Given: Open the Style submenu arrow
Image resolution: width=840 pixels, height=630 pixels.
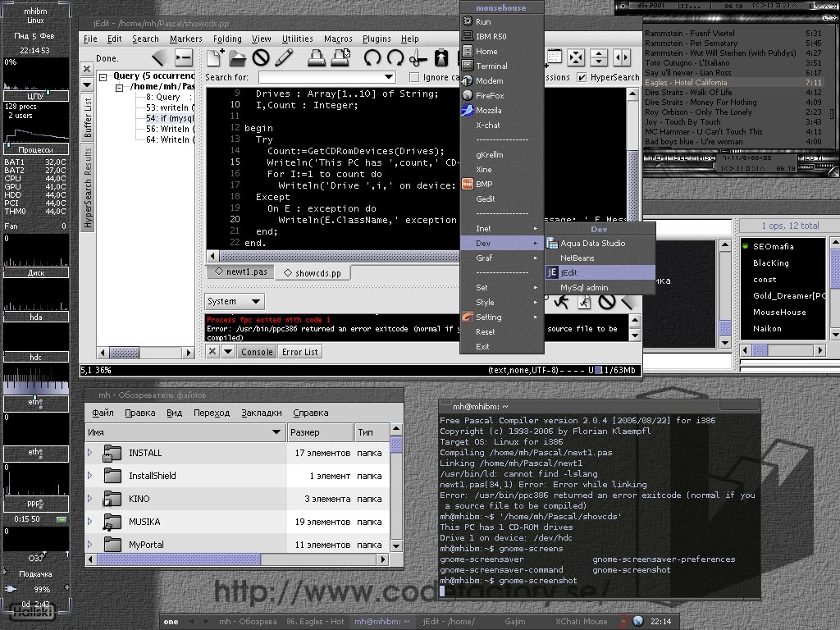Looking at the screenshot, I should (535, 302).
